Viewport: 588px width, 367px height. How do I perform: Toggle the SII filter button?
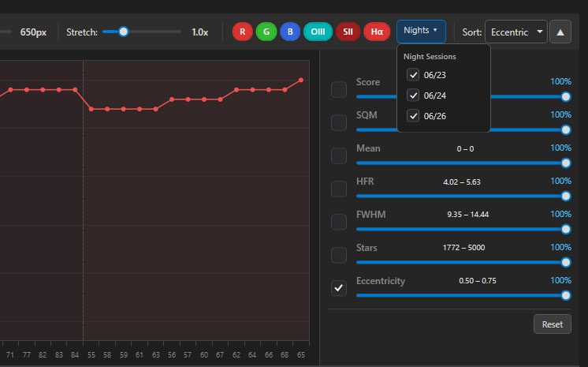pos(347,32)
